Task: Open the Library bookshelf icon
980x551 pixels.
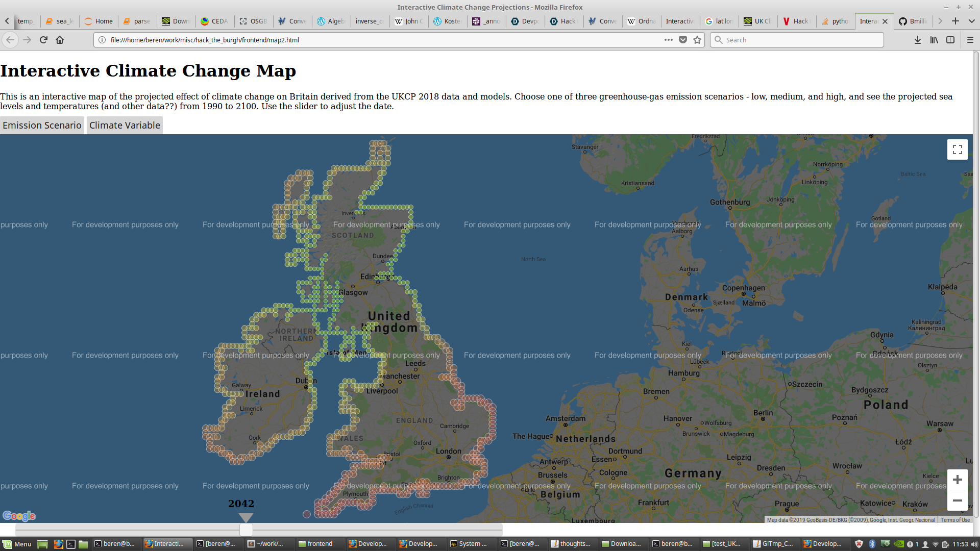Action: pyautogui.click(x=934, y=40)
